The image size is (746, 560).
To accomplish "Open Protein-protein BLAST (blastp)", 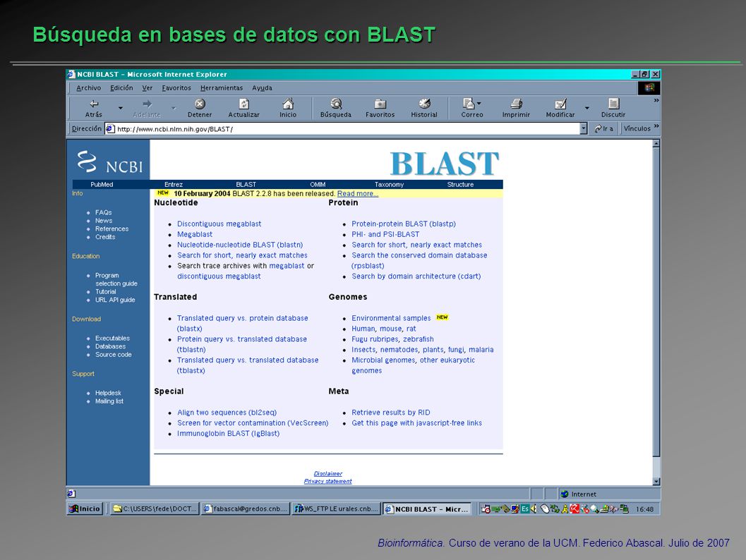I will (404, 224).
